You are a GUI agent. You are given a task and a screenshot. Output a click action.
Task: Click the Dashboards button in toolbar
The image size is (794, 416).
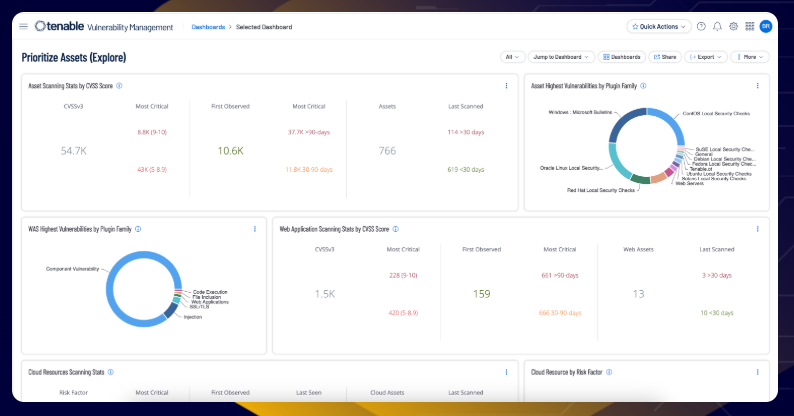click(x=622, y=57)
